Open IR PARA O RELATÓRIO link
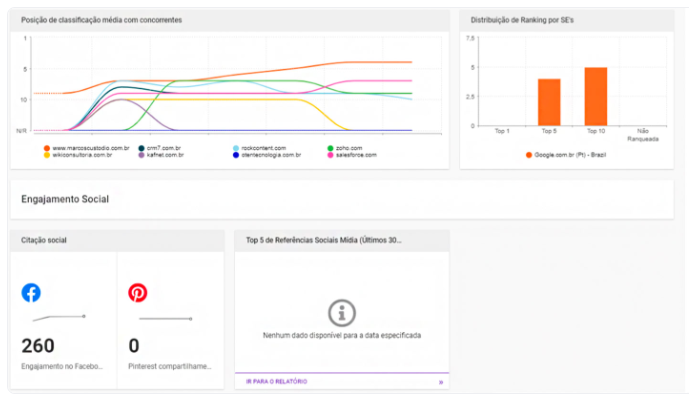This screenshot has width=689, height=402. [276, 381]
